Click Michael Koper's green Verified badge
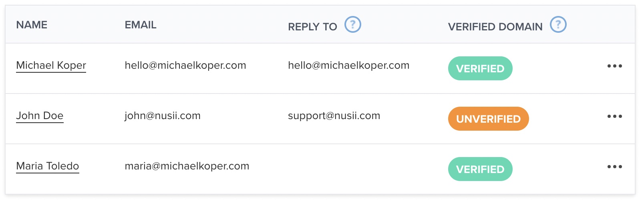 point(480,68)
